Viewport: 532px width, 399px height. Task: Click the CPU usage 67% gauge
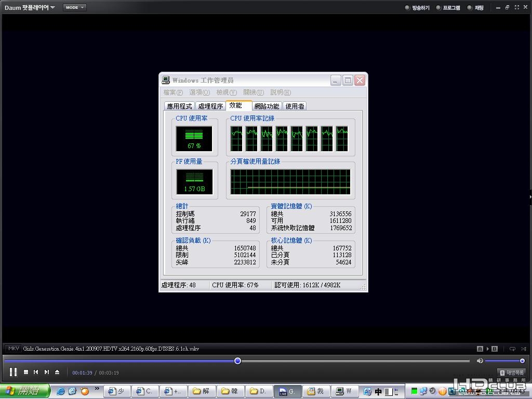tap(194, 139)
